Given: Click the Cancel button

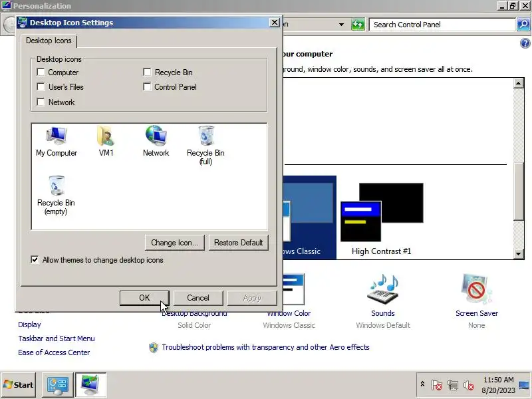Looking at the screenshot, I should (x=198, y=298).
